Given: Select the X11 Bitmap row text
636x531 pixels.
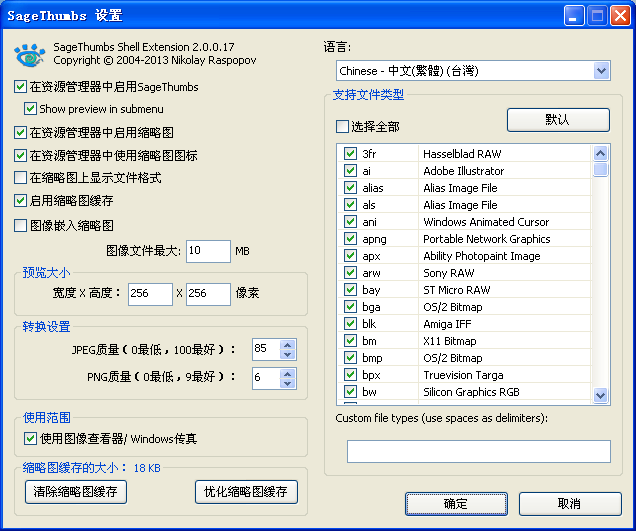Looking at the screenshot, I should pyautogui.click(x=449, y=342).
